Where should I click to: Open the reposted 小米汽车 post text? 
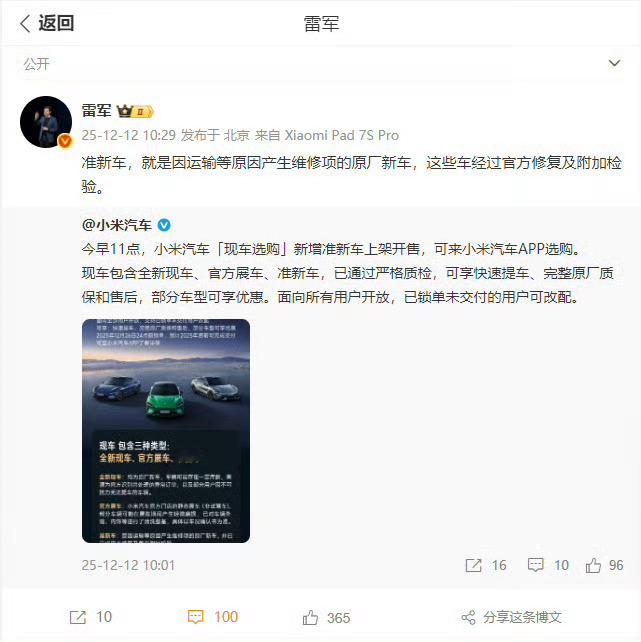[x=347, y=273]
